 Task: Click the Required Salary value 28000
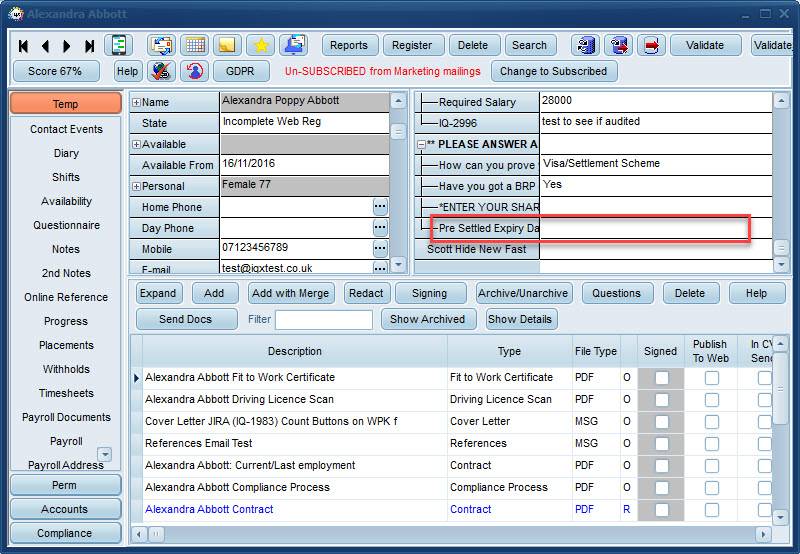[x=656, y=101]
